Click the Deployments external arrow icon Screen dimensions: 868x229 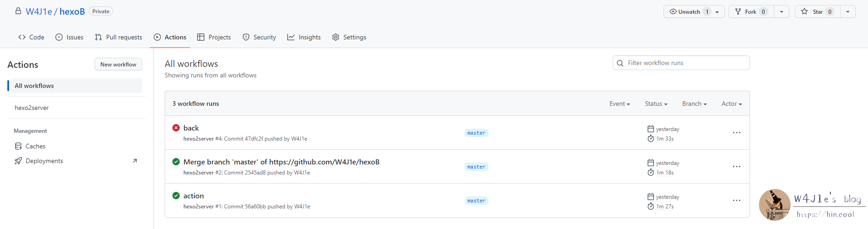[x=135, y=161]
